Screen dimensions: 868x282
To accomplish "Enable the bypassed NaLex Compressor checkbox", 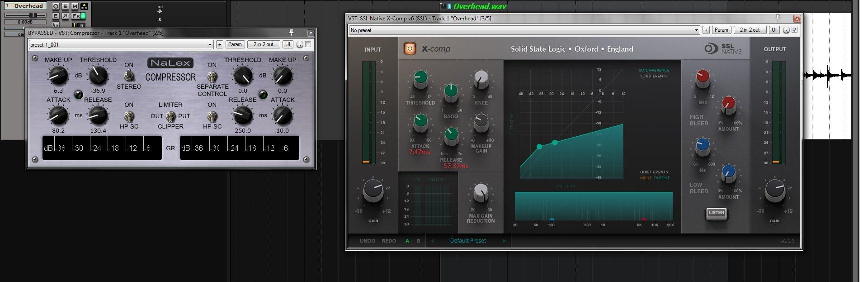I will click(308, 44).
